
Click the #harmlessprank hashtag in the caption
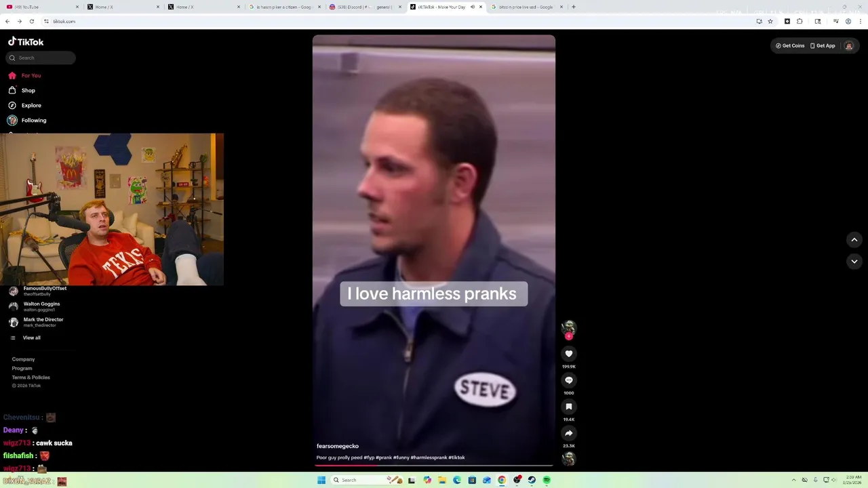[429, 457]
